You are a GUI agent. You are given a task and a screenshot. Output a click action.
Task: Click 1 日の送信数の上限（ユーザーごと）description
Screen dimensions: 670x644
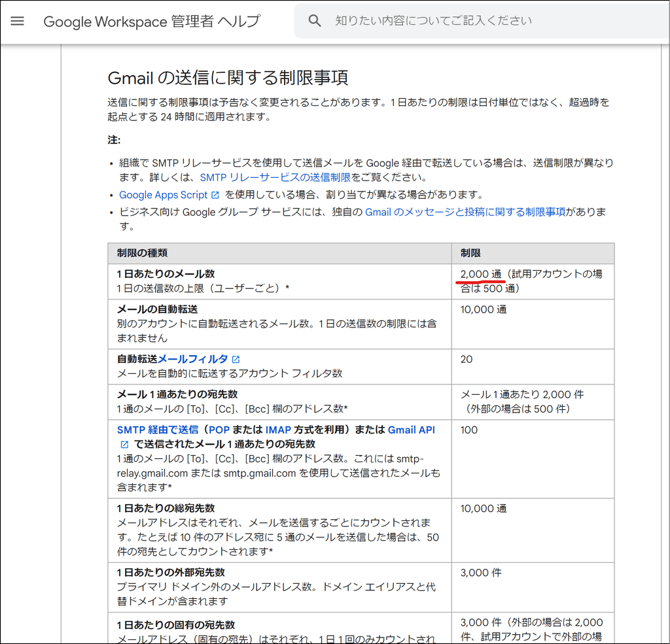coord(203,289)
